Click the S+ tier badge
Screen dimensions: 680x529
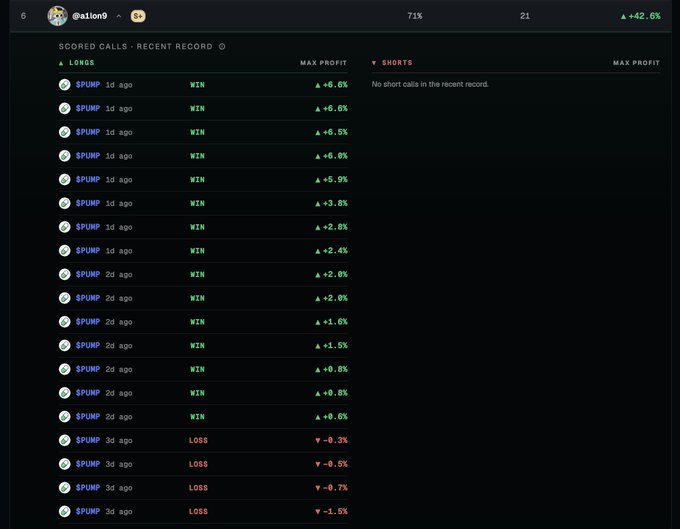pyautogui.click(x=138, y=16)
